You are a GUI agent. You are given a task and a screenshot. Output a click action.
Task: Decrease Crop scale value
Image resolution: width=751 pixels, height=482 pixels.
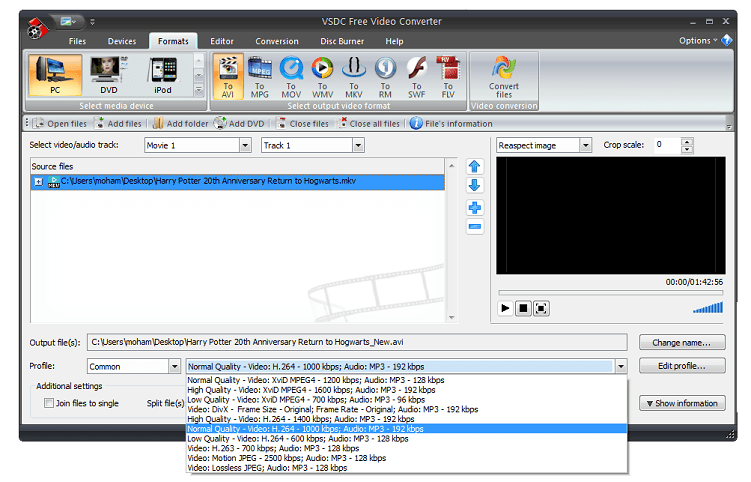687,149
